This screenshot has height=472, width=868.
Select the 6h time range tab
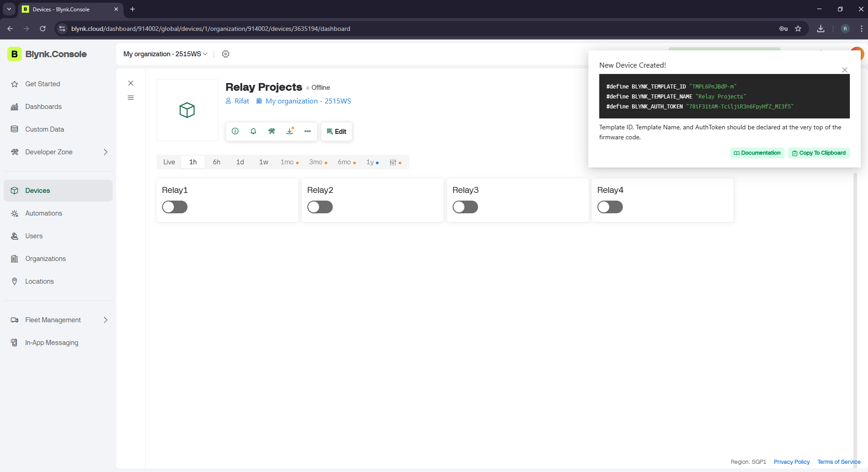pos(217,162)
